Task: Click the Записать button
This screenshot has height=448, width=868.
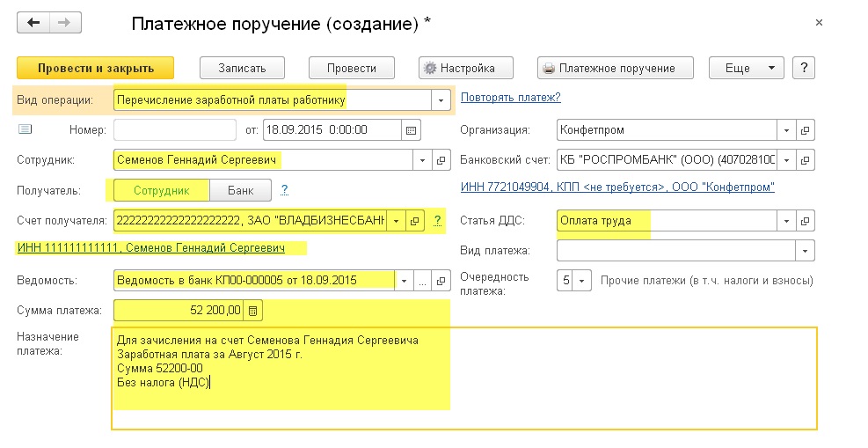Action: tap(242, 68)
